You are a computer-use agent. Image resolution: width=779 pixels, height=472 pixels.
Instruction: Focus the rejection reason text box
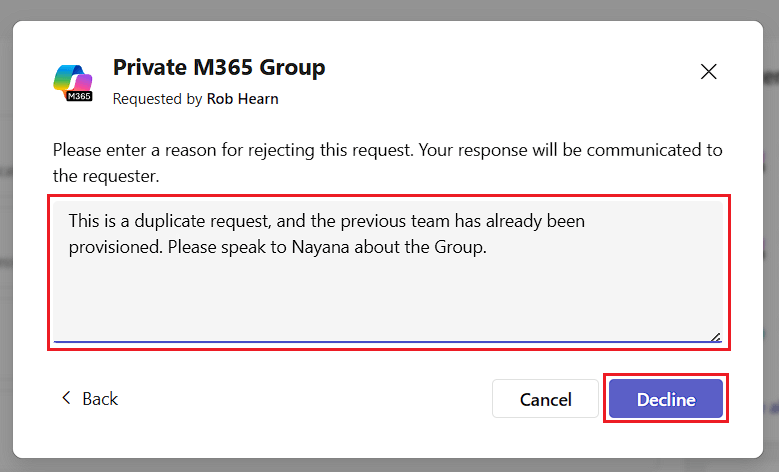pyautogui.click(x=388, y=272)
